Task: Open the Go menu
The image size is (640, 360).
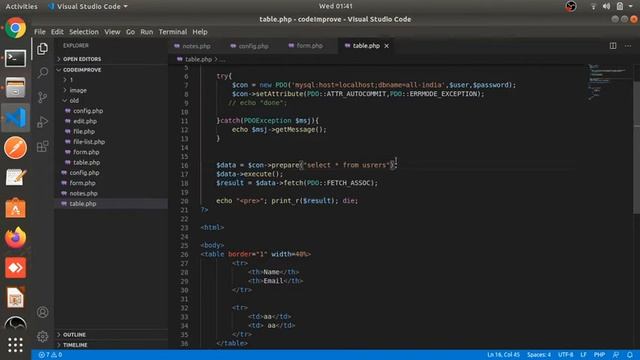Action: point(130,32)
